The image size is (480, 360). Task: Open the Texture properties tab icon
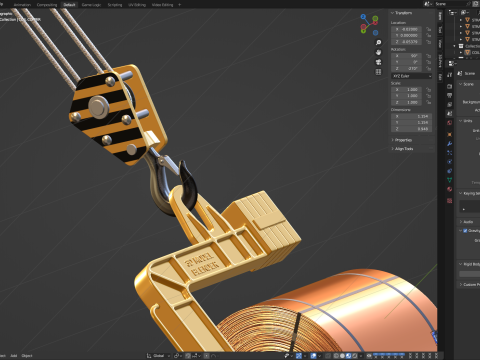[449, 201]
